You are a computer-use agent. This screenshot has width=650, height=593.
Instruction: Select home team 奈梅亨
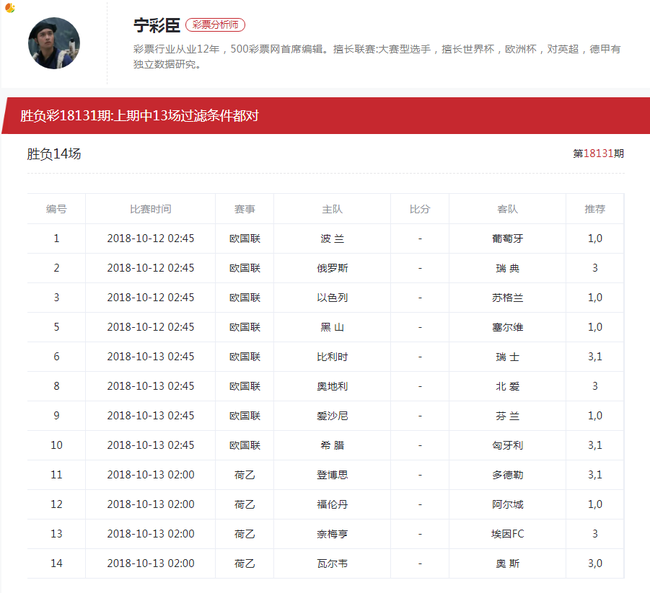332,534
